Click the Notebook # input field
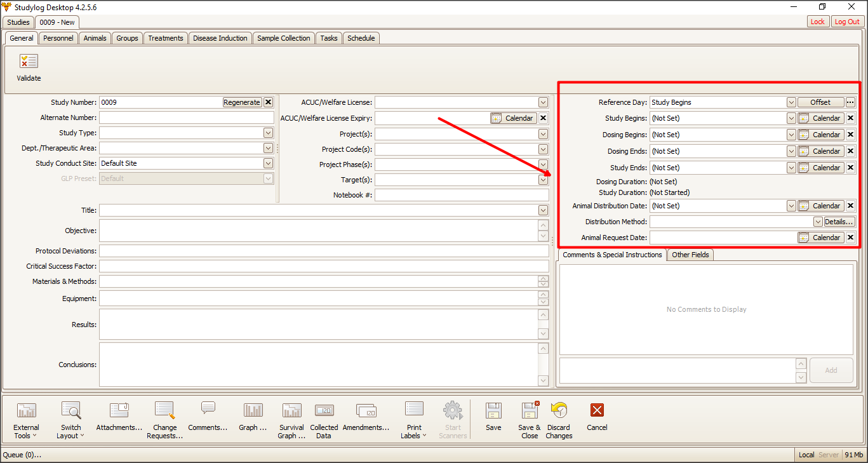 [462, 195]
